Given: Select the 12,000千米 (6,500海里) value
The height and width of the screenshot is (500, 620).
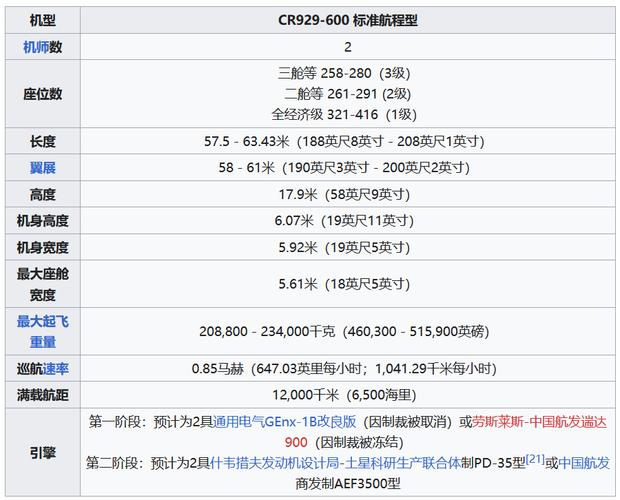Looking at the screenshot, I should click(344, 395).
